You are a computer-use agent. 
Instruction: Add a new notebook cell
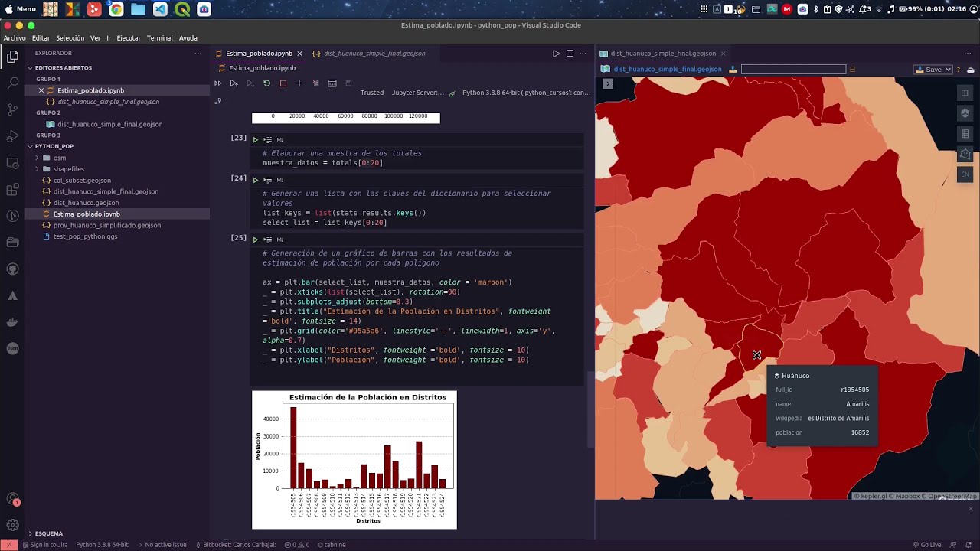click(x=299, y=83)
